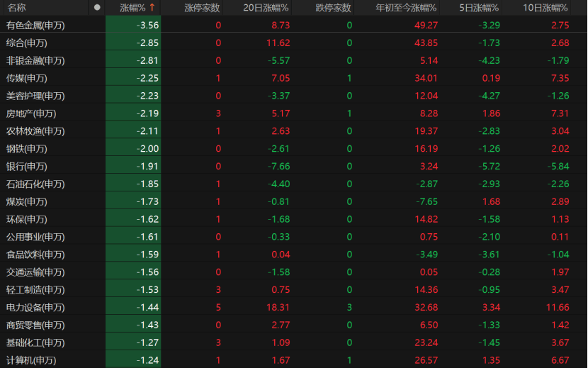Click the 电力设备(申万) sector name
The width and height of the screenshot is (588, 368).
[35, 308]
